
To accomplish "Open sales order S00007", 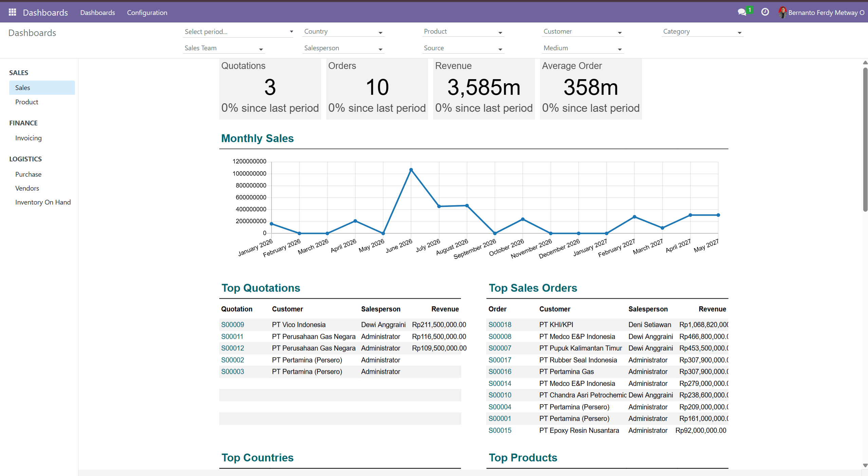I will [x=500, y=348].
